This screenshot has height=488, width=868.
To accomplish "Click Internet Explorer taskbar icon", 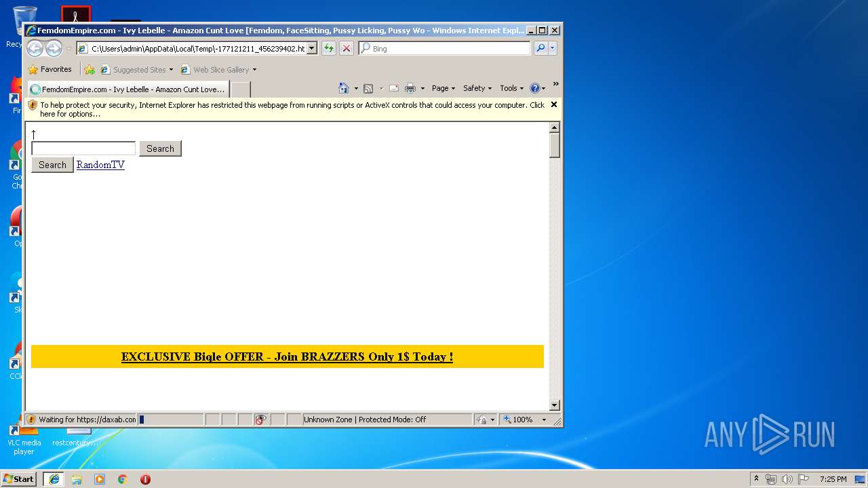I will [54, 479].
